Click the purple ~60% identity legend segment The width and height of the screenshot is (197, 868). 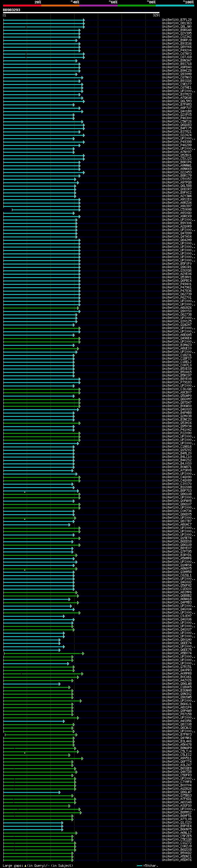[98, 6]
